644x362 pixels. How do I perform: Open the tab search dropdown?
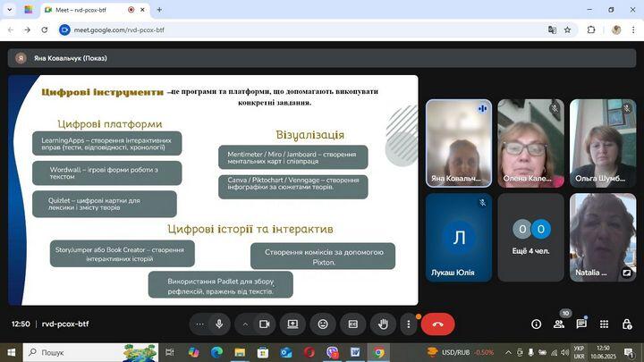click(10, 10)
